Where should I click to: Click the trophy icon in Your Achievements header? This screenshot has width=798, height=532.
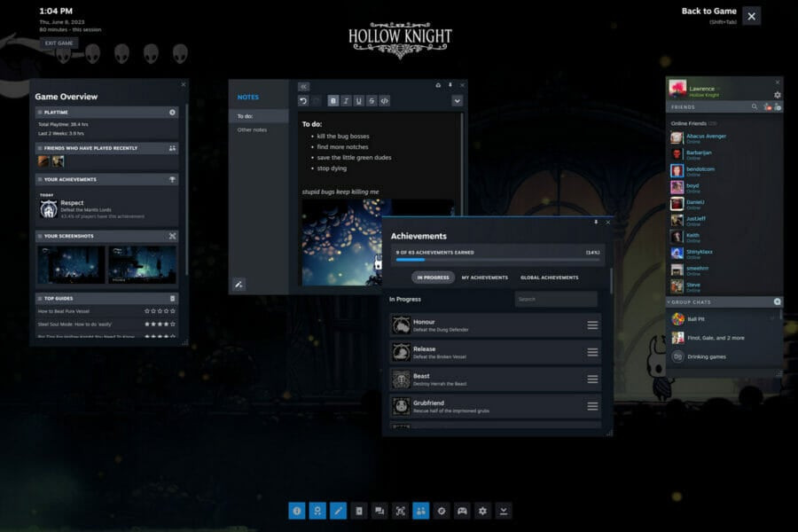point(172,179)
